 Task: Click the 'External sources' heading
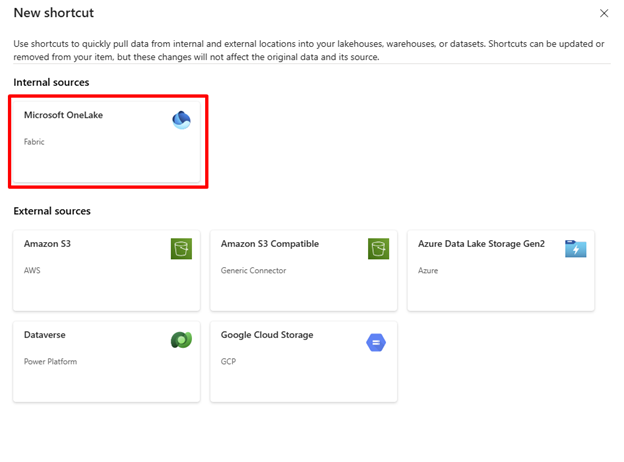[x=52, y=211]
